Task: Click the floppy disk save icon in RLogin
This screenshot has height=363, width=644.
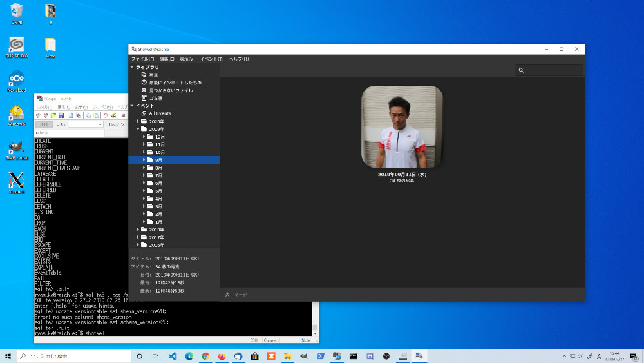Action: tap(61, 115)
